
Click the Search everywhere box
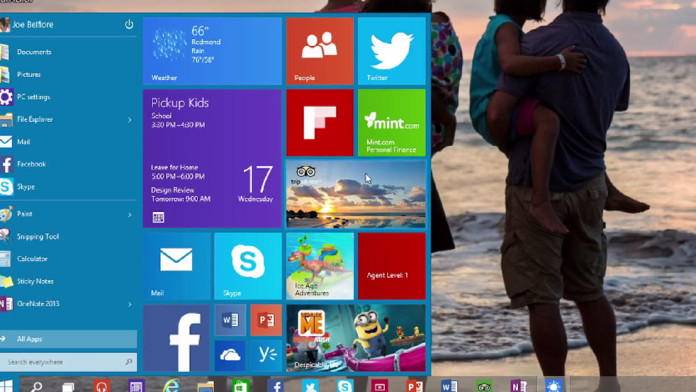[68, 362]
